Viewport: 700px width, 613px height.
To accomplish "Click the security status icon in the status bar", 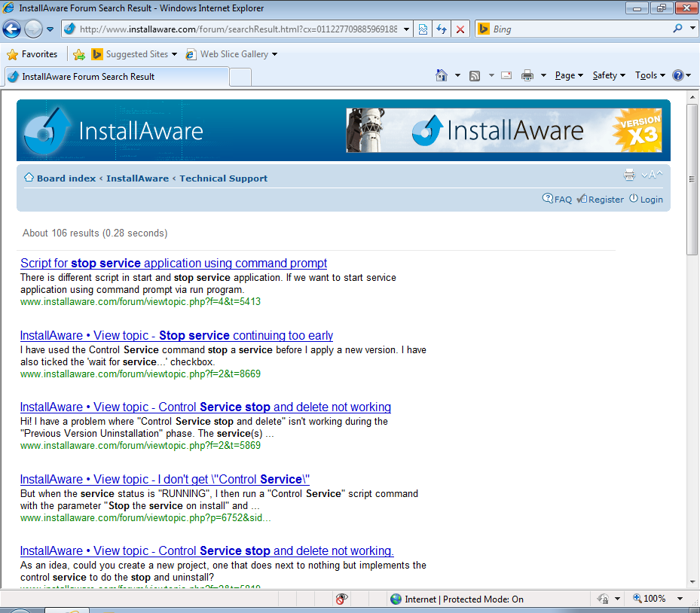I will (603, 599).
